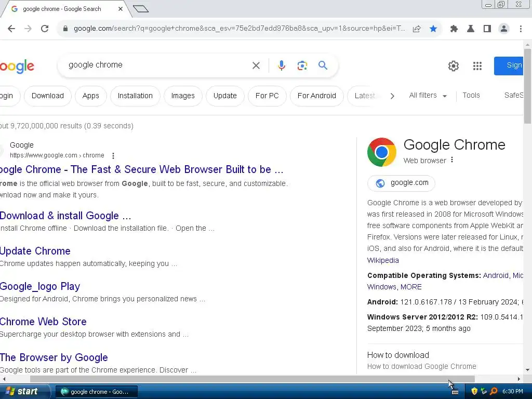Select the Latest filter chip
This screenshot has height=399, width=532.
click(365, 96)
